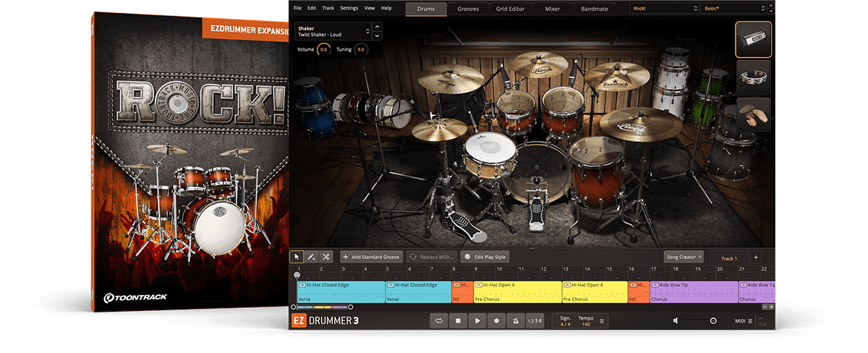
Task: Click the master volume slider knob
Action: click(713, 320)
